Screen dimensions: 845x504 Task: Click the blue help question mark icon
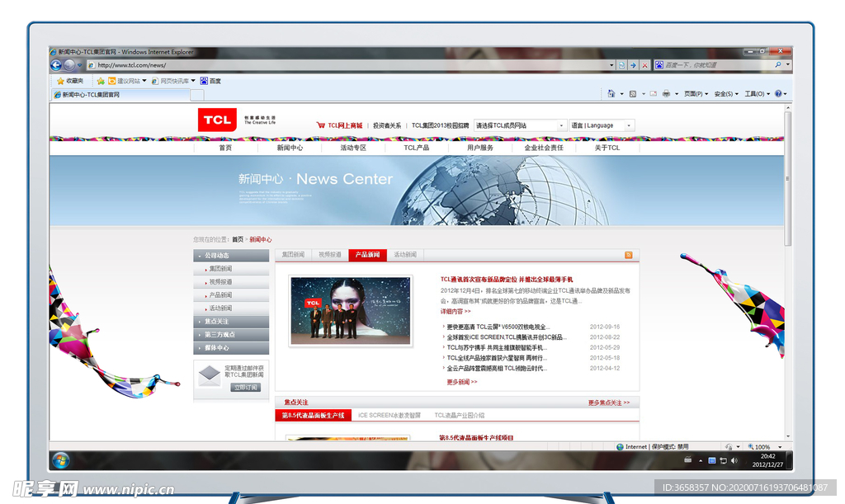click(778, 94)
